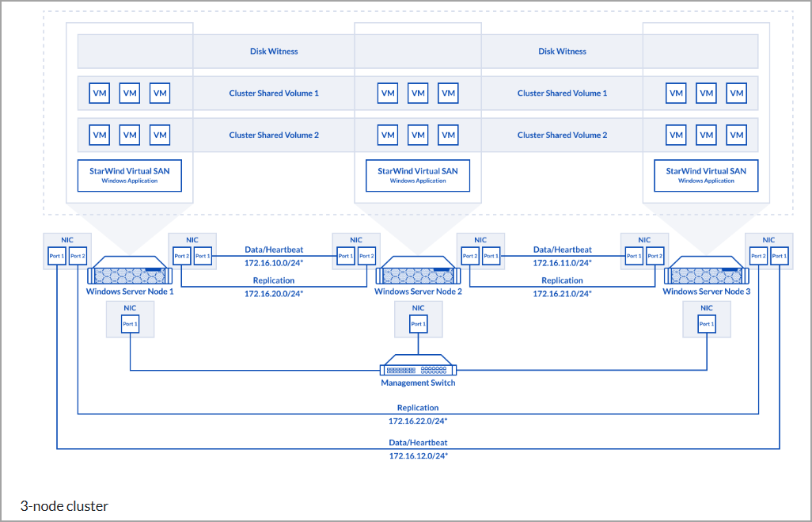Click Port 1 on Node 3's far-right NIC
812x522 pixels.
[779, 256]
